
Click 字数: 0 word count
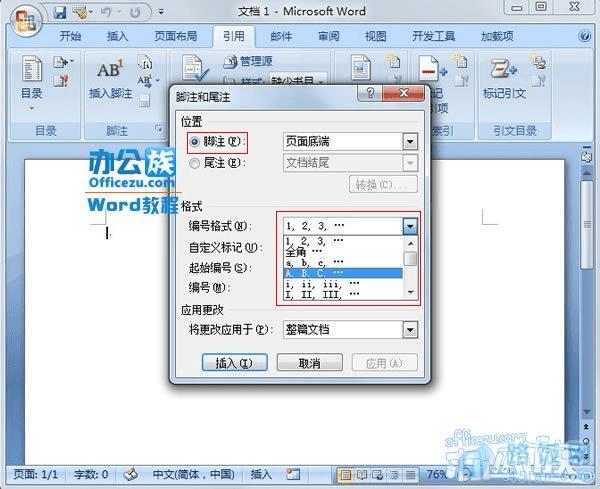(x=91, y=474)
